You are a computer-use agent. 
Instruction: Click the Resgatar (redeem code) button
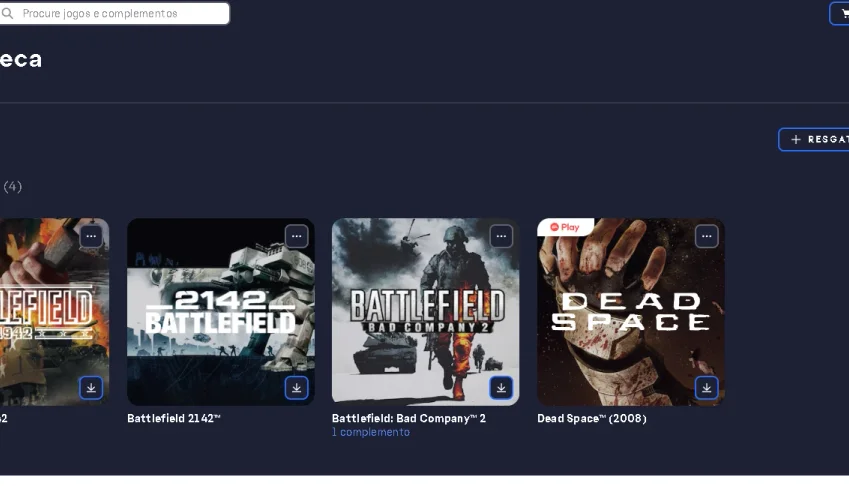coord(814,140)
